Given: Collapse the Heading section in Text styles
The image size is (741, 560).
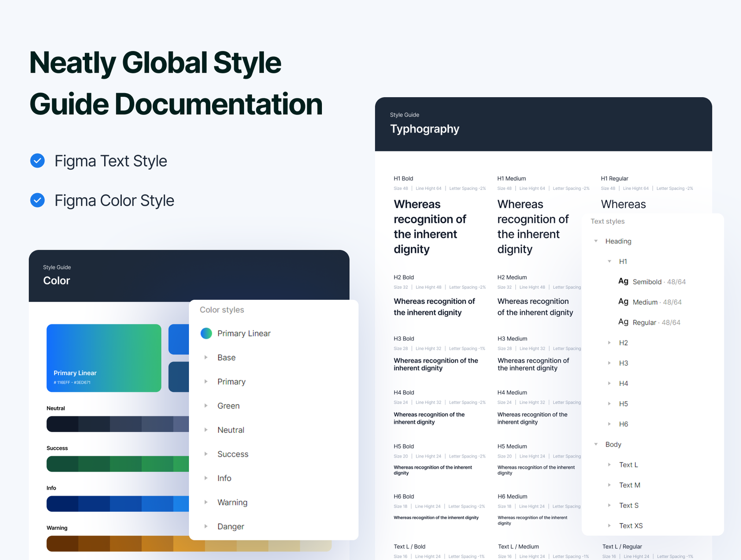Looking at the screenshot, I should (597, 241).
